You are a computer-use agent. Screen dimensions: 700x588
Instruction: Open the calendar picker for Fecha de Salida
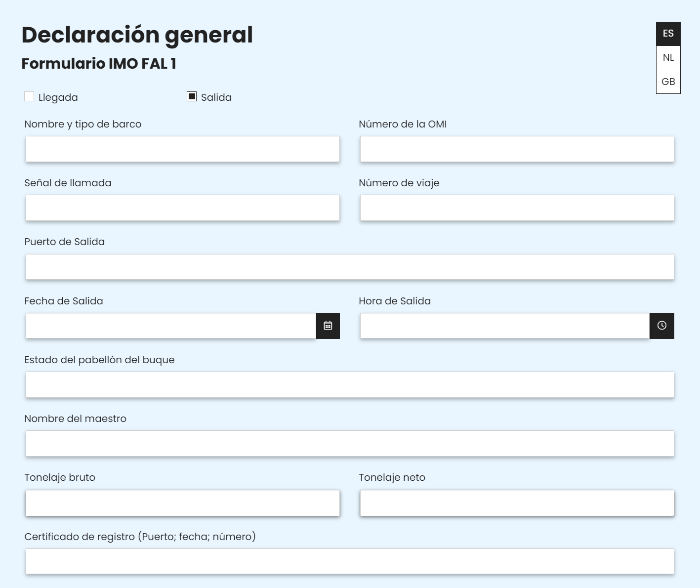click(x=328, y=326)
